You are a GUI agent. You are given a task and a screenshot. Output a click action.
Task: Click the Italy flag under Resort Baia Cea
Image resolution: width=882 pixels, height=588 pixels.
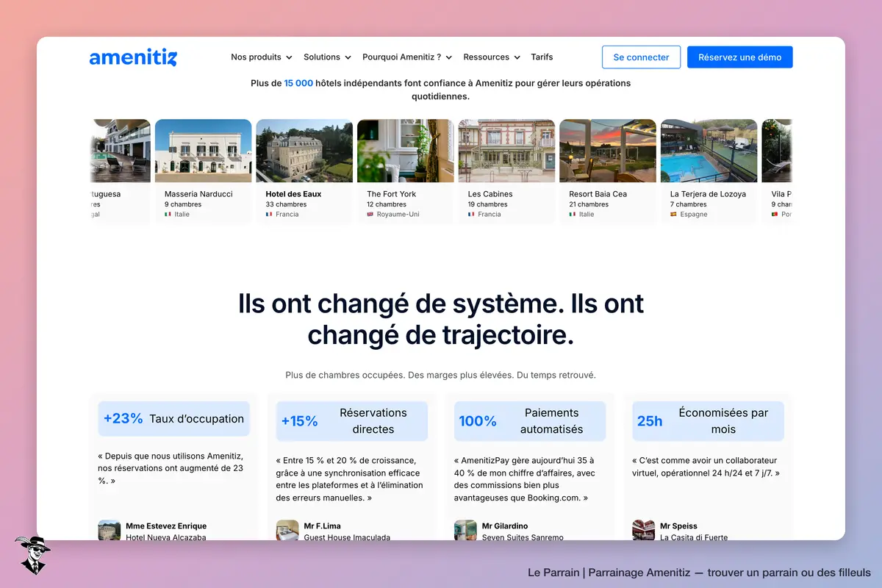pos(573,215)
